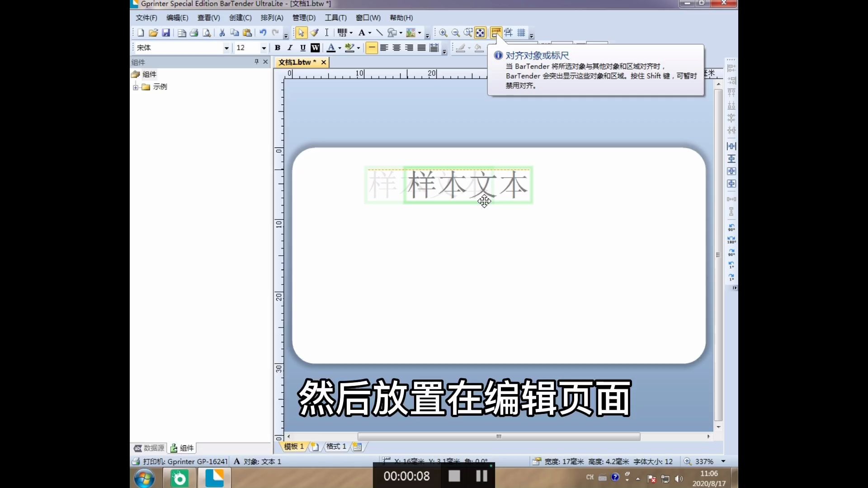
Task: Select the text object A tool
Action: [x=362, y=33]
